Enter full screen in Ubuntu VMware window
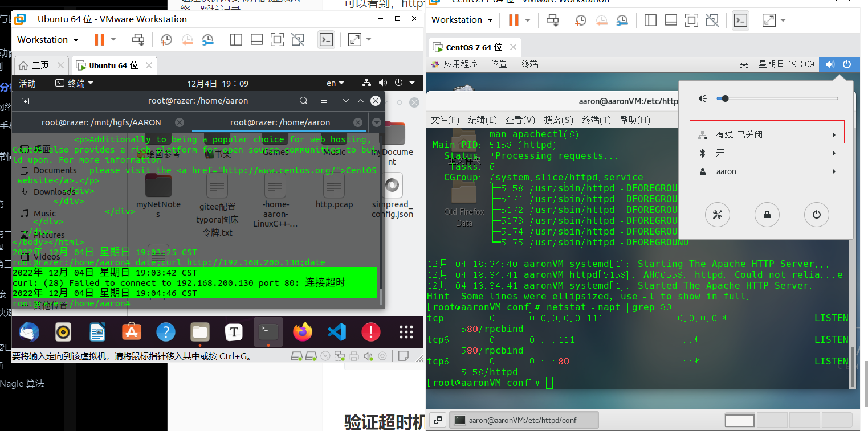This screenshot has height=431, width=868. (x=277, y=39)
